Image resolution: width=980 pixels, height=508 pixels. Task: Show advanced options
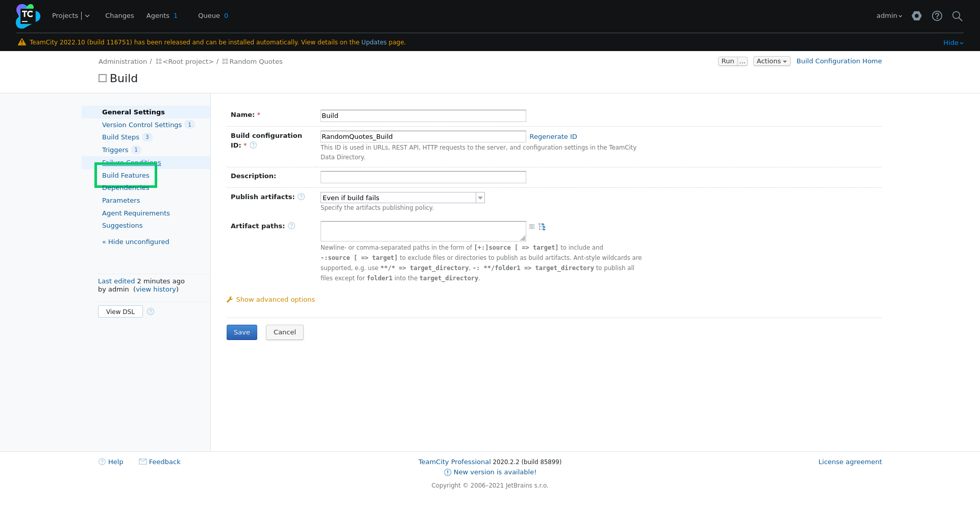point(276,300)
